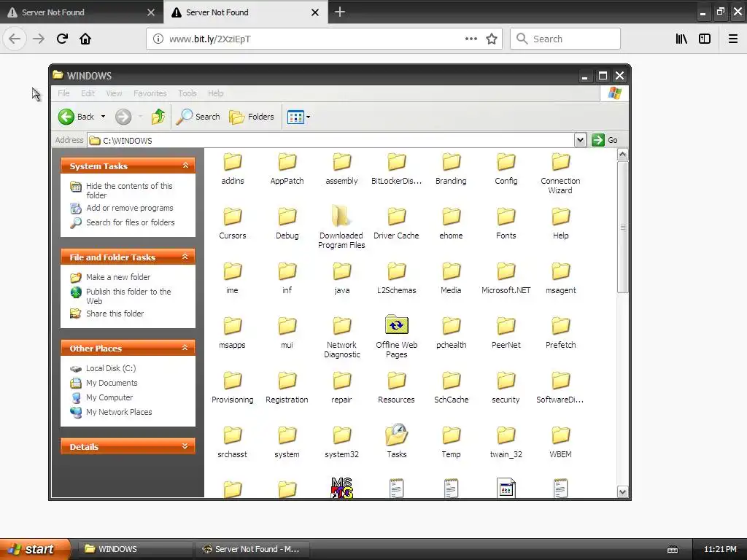747x560 pixels.
Task: Open the Back button history dropdown arrow
Action: point(103,117)
